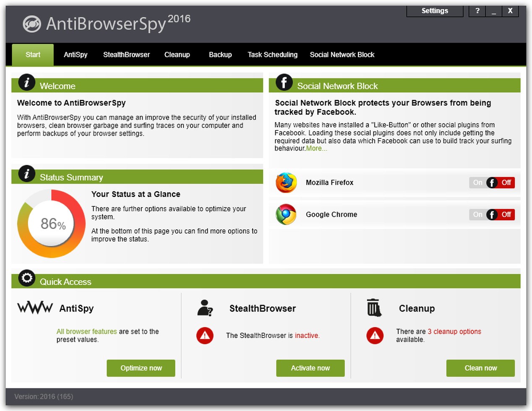Click the WWW AntiSpy icon
This screenshot has height=411, width=532.
[x=35, y=308]
